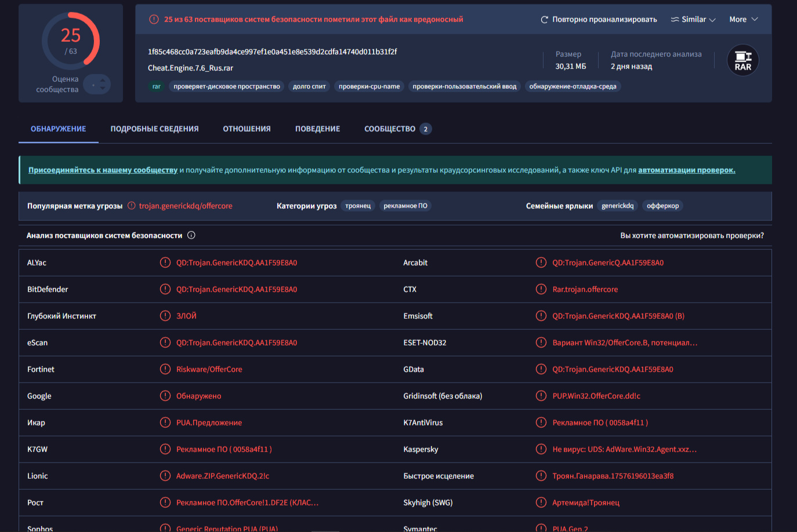Image resolution: width=797 pixels, height=532 pixels.
Task: Open the More dropdown menu
Action: click(x=743, y=19)
